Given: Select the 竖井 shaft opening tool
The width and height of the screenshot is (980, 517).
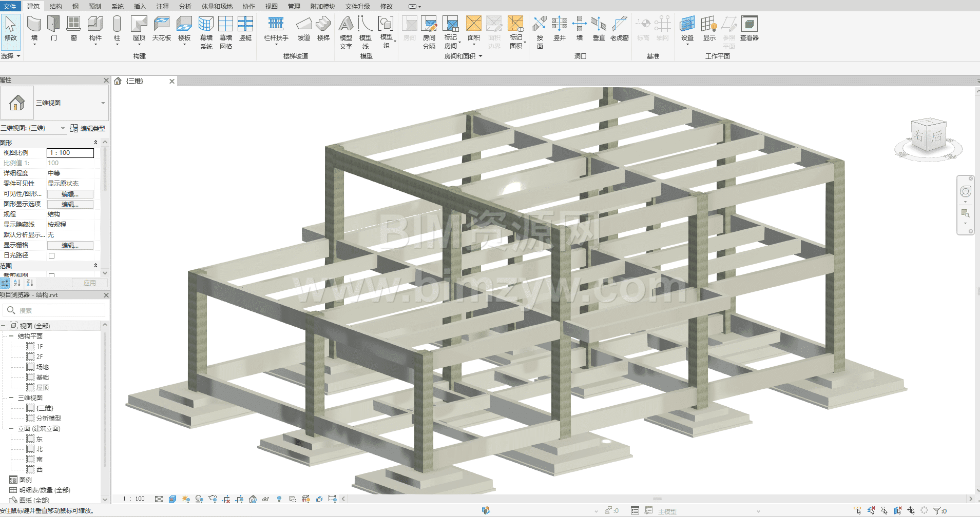Looking at the screenshot, I should click(x=559, y=24).
